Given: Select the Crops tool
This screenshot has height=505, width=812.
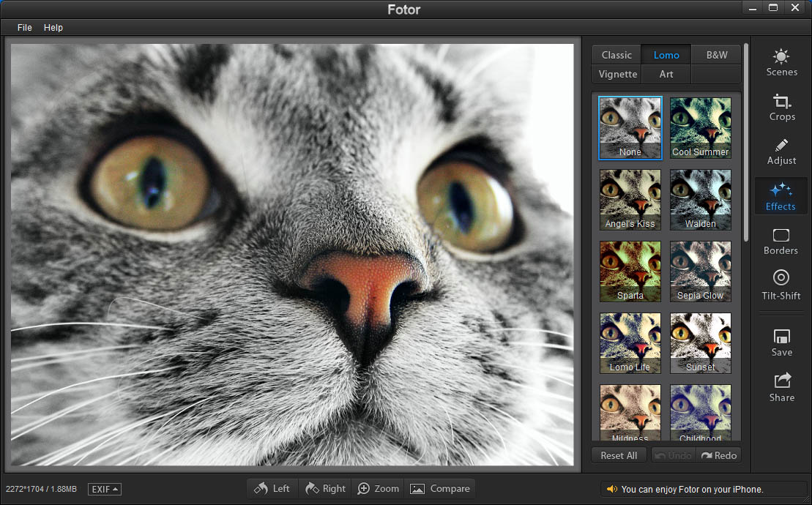Looking at the screenshot, I should [x=781, y=108].
